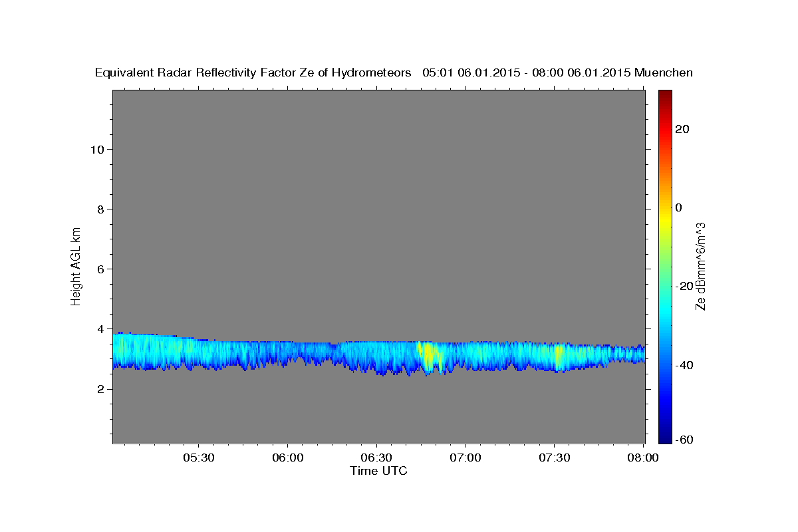Click the height tick label 2

click(100, 389)
